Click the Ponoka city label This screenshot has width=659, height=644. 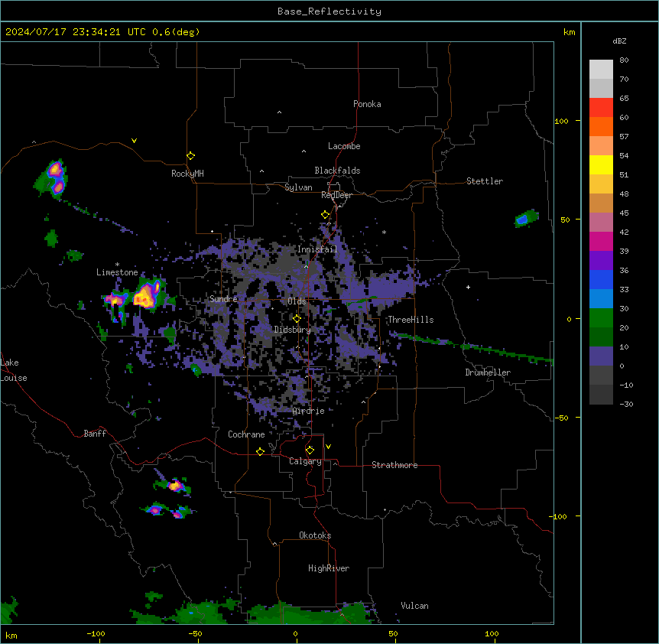[367, 104]
